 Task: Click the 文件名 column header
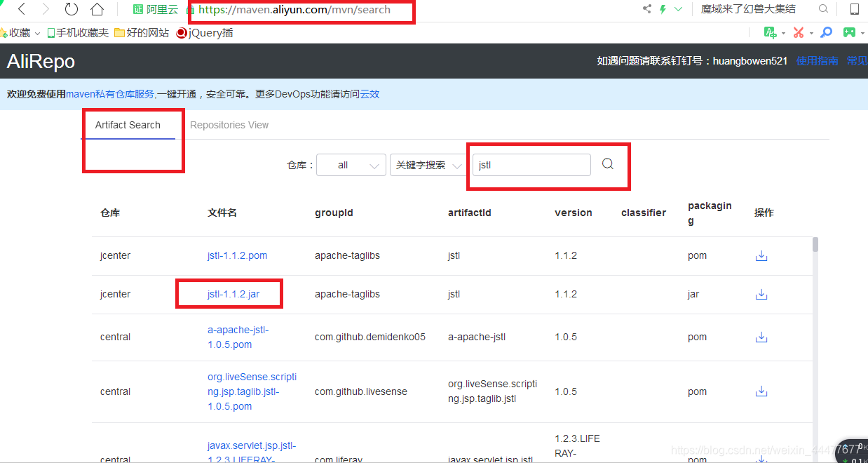[x=222, y=213]
